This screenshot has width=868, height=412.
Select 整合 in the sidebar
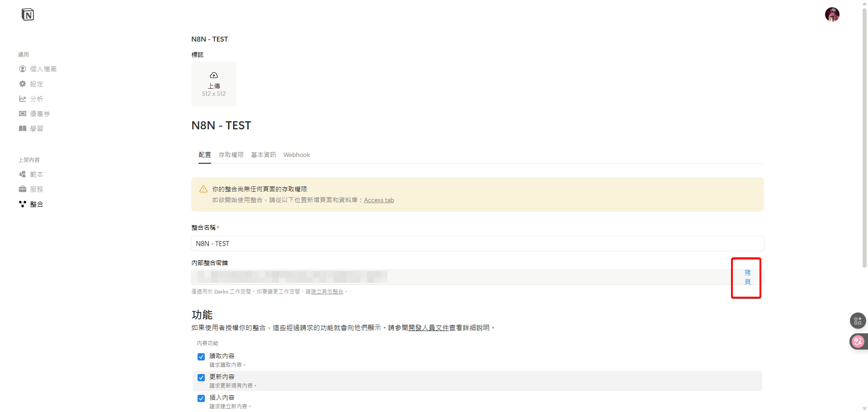click(x=37, y=204)
